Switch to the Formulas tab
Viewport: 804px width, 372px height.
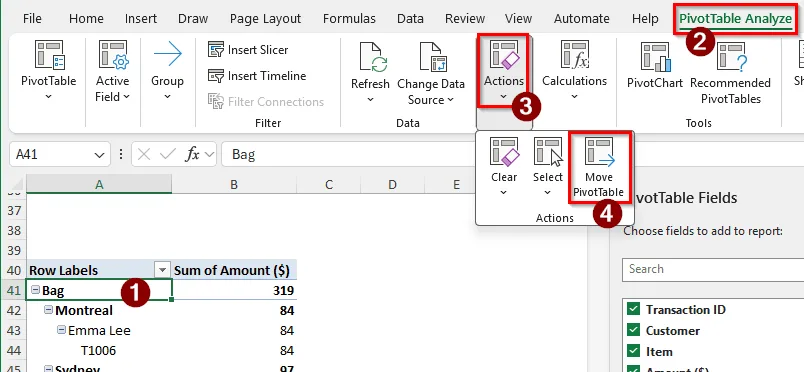click(x=349, y=19)
